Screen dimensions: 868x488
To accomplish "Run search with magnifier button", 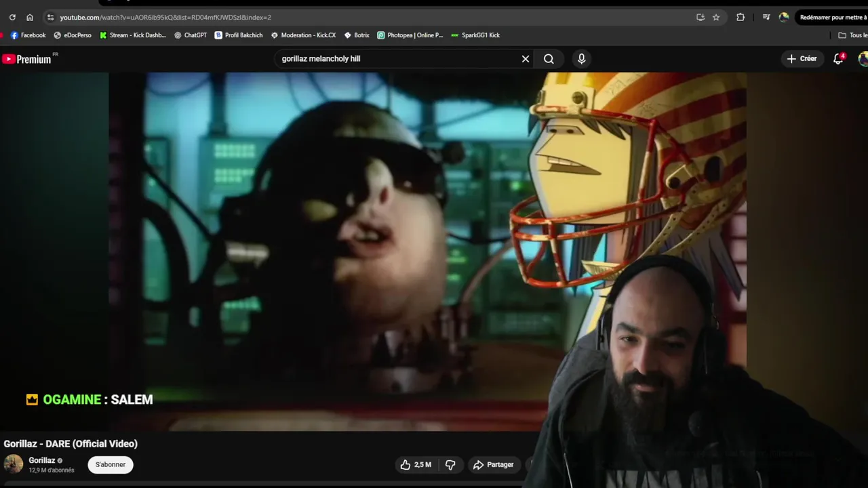I will (x=549, y=59).
